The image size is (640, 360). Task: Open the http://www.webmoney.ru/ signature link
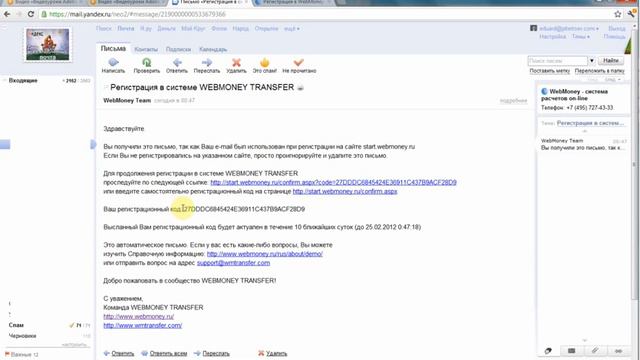(x=139, y=316)
